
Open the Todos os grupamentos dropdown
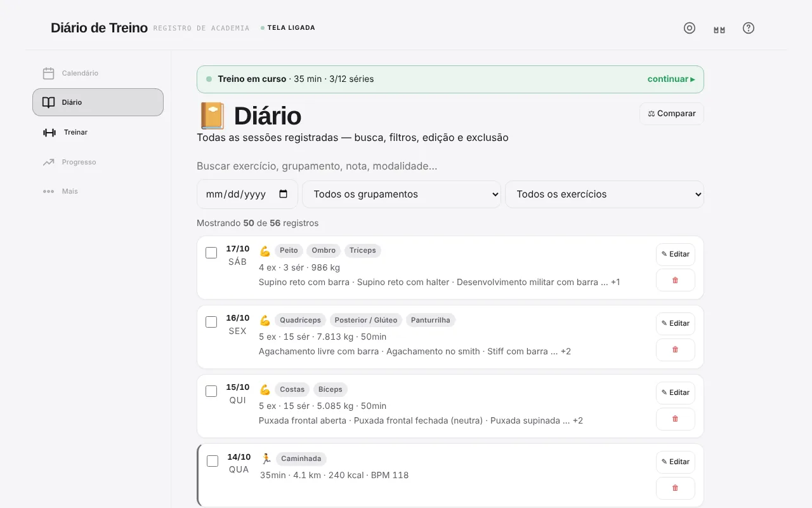click(402, 194)
